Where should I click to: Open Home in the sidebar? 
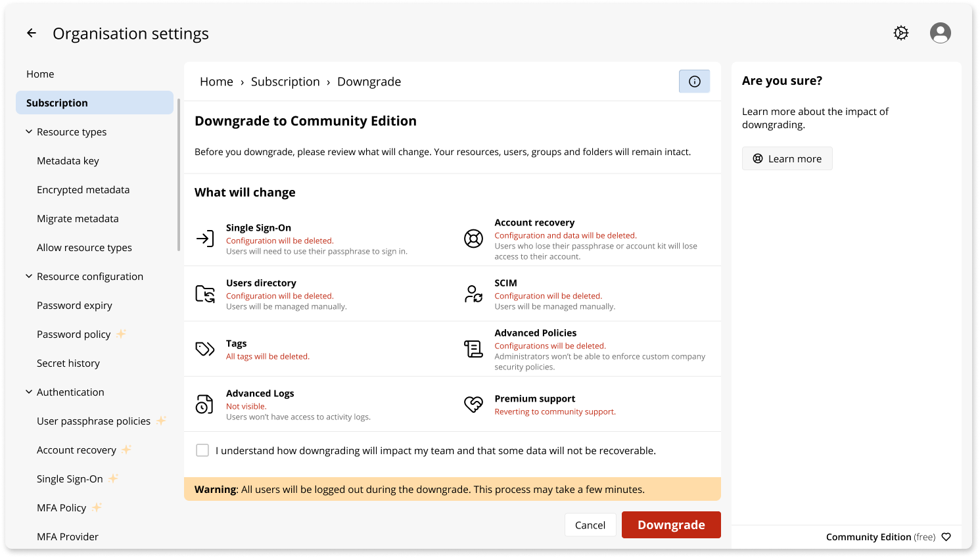[x=40, y=74]
